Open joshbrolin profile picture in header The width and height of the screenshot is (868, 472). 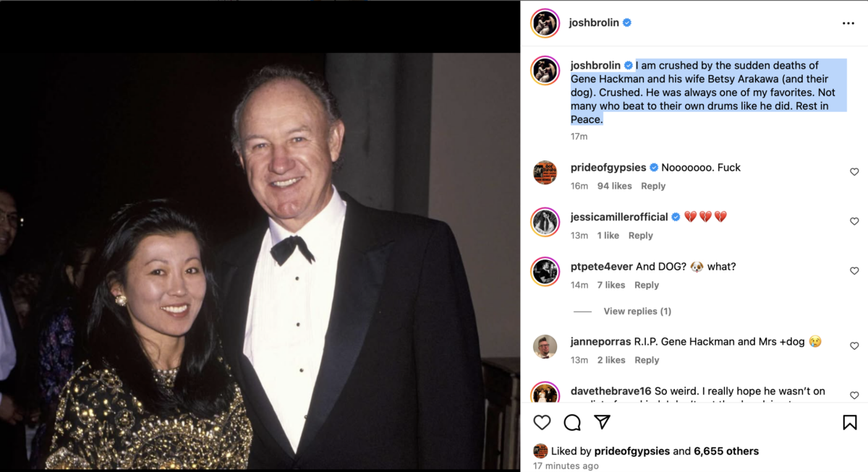(x=545, y=23)
